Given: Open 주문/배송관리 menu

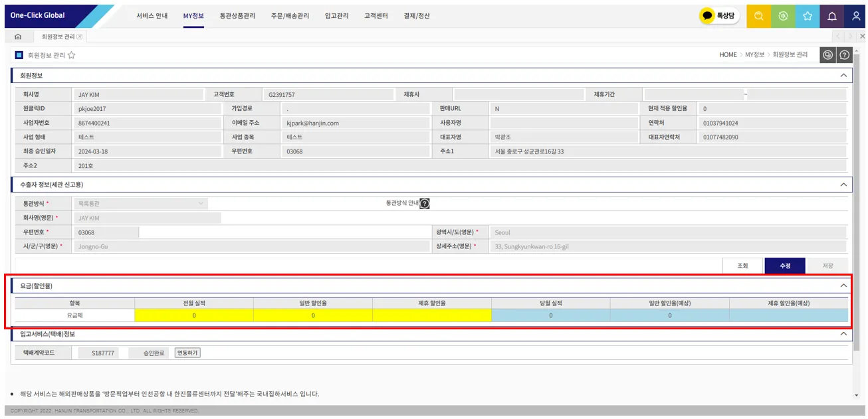Looking at the screenshot, I should coord(290,16).
